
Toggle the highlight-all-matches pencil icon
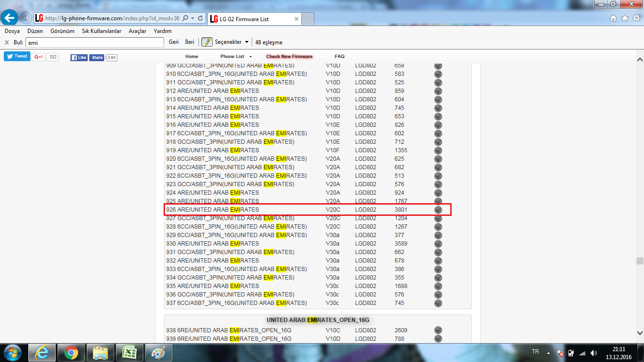(206, 42)
